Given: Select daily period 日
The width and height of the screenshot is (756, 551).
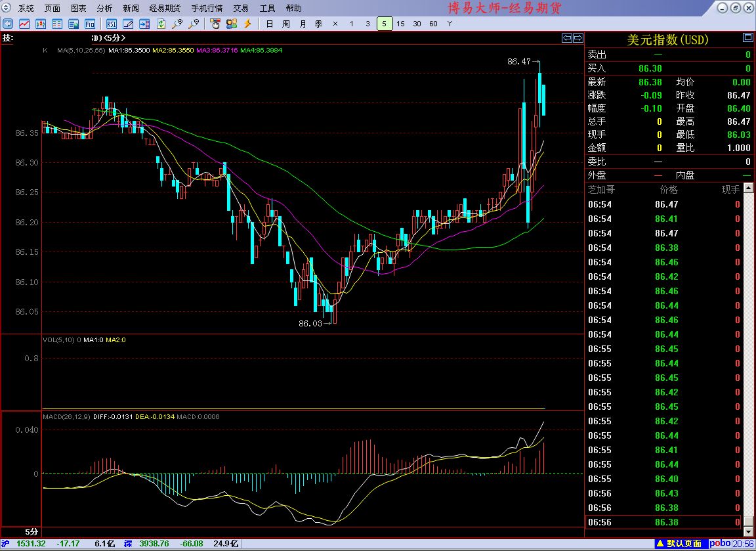Looking at the screenshot, I should click(x=270, y=24).
